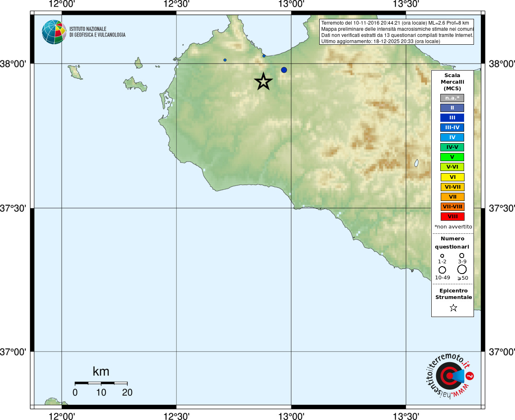This screenshot has height=420, width=515.
Task: Click the 1-2 questionnaires circle in legend
Action: 442,256
